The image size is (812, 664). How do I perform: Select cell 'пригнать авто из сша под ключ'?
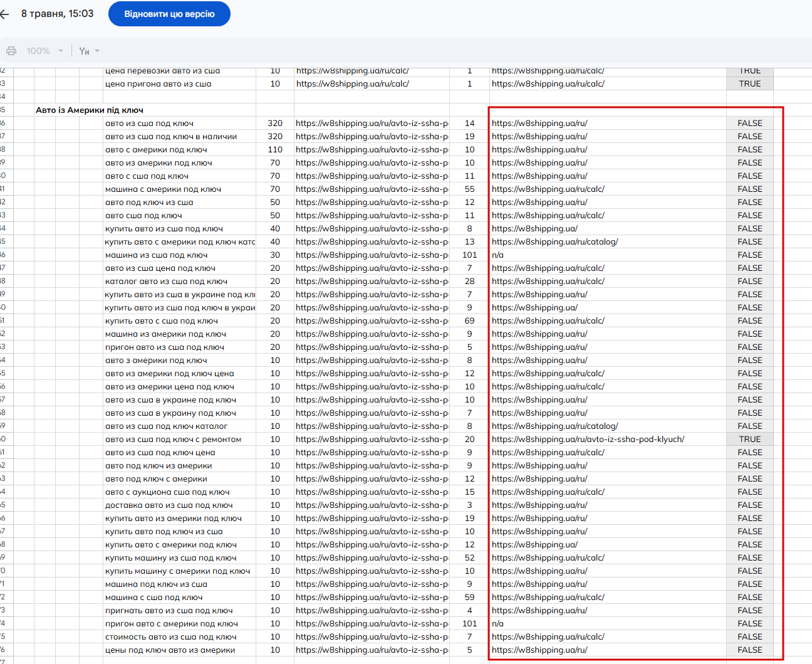click(x=169, y=611)
